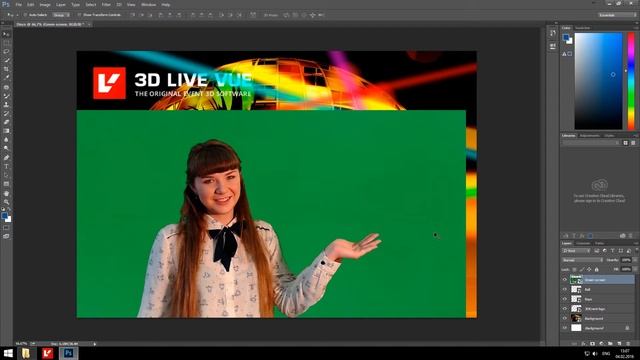Viewport: 640px width, 360px height.
Task: Select the Brush tool
Action: click(6, 96)
